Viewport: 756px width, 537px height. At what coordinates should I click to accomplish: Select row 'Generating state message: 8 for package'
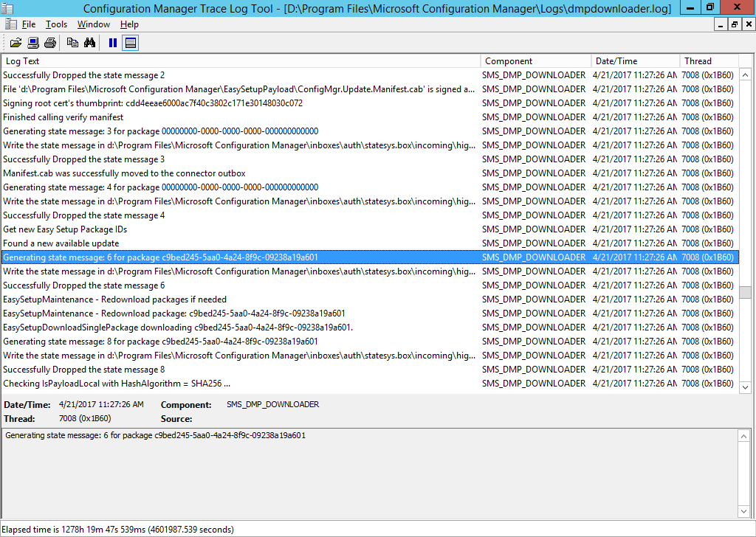tap(370, 341)
